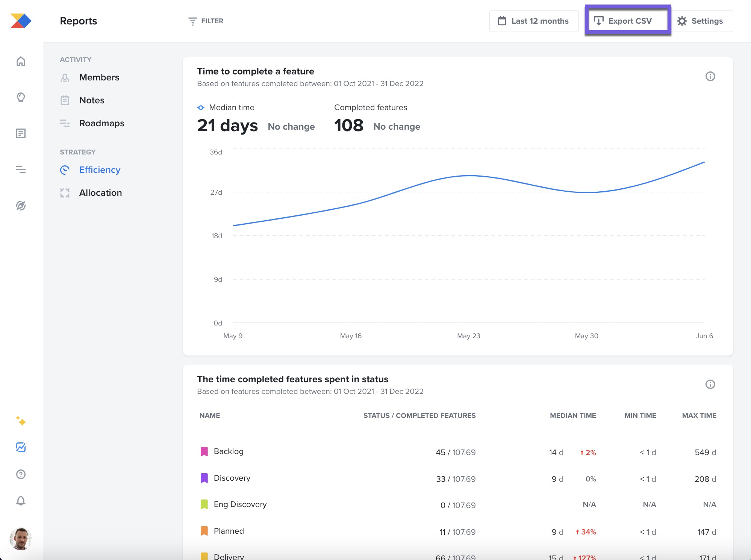Open the Filter panel

[x=206, y=21]
